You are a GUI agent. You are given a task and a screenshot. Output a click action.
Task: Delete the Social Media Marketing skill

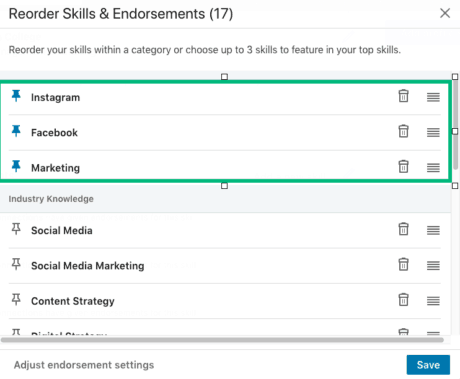403,265
